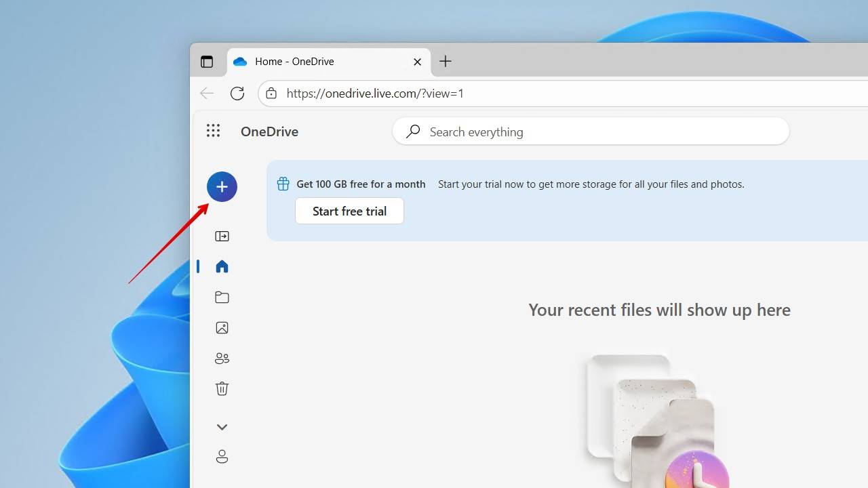The height and width of the screenshot is (488, 868).
Task: View Shared files via the people icon
Action: [x=222, y=358]
